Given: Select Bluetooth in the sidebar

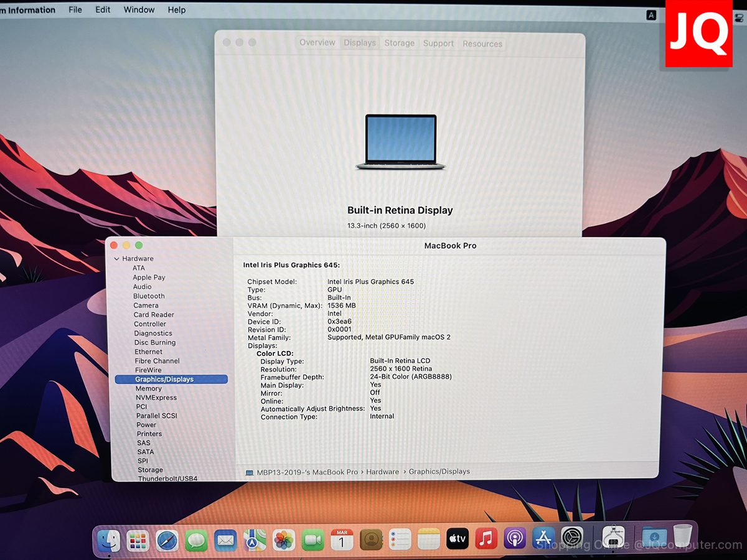Looking at the screenshot, I should 149,296.
